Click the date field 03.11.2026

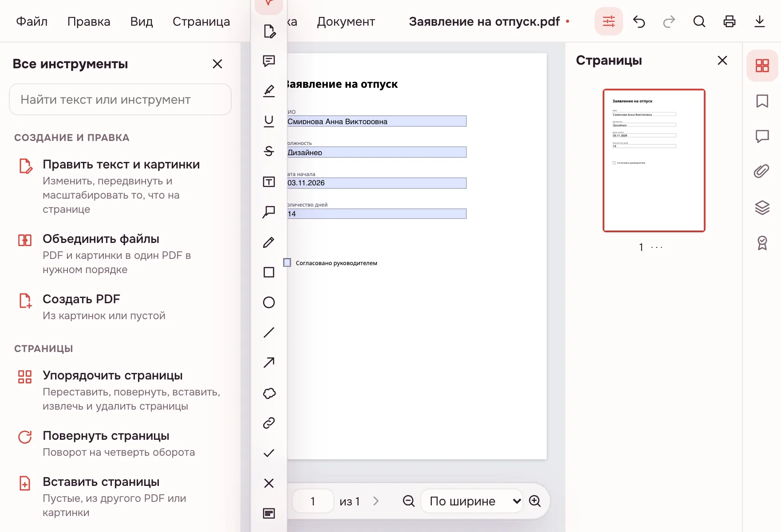pos(376,183)
